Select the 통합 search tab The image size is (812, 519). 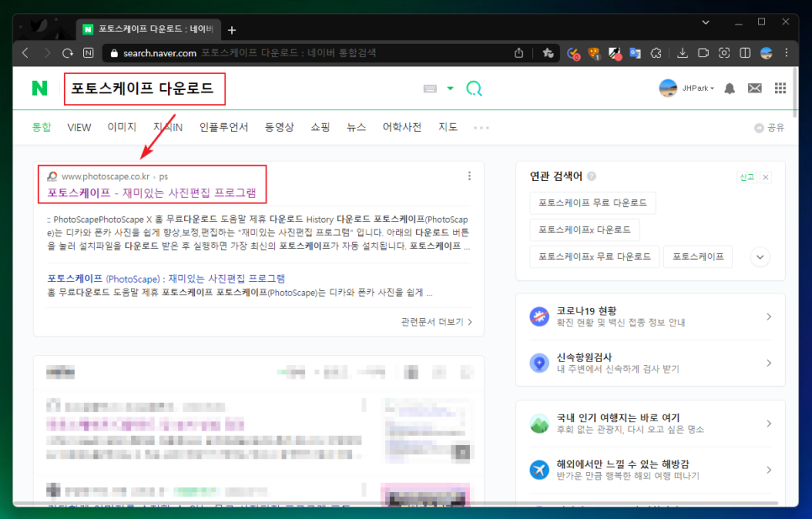(41, 127)
